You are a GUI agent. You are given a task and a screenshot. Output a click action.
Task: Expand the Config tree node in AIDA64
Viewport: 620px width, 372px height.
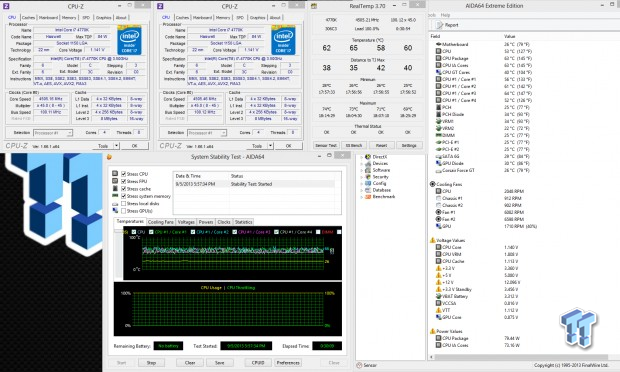361,183
